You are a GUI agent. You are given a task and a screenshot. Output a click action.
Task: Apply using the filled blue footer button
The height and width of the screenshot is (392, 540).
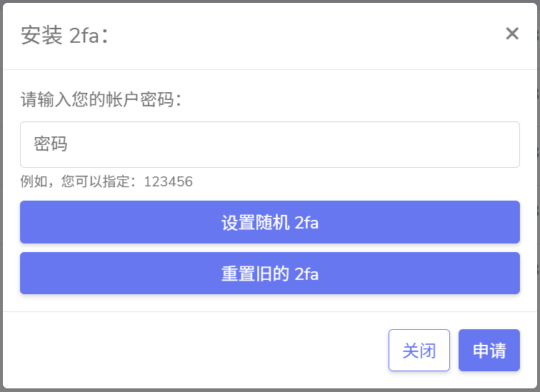[x=489, y=350]
